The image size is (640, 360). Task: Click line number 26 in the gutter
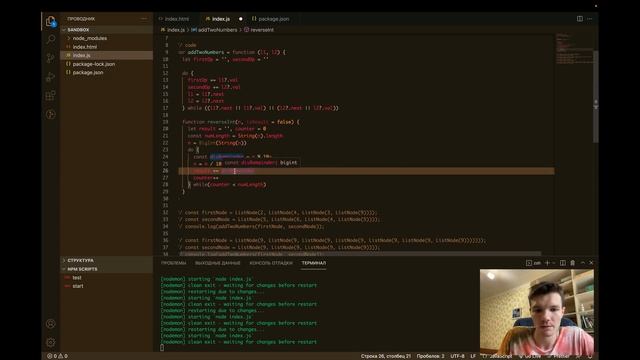[165, 171]
